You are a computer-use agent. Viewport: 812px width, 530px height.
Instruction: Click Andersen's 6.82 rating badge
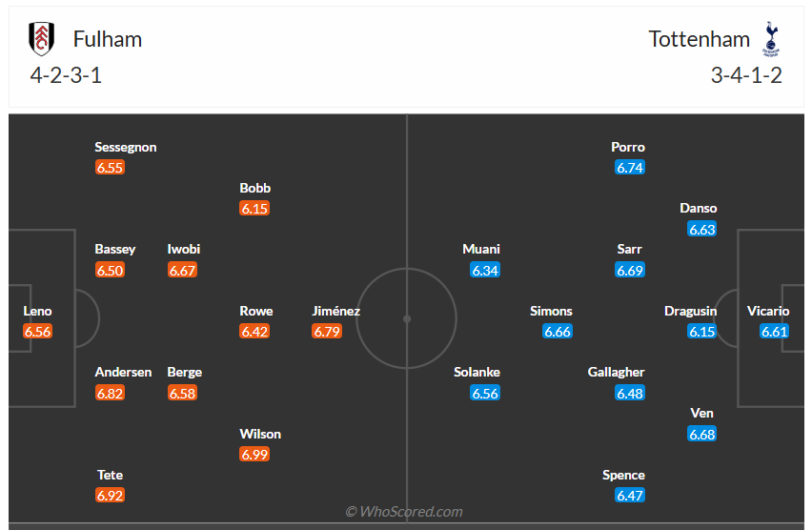tap(110, 393)
